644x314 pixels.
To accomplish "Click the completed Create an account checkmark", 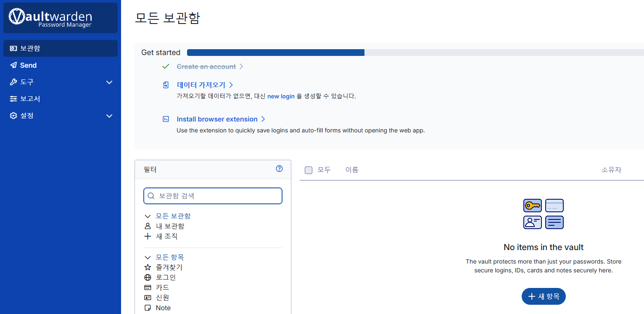I will pos(166,66).
